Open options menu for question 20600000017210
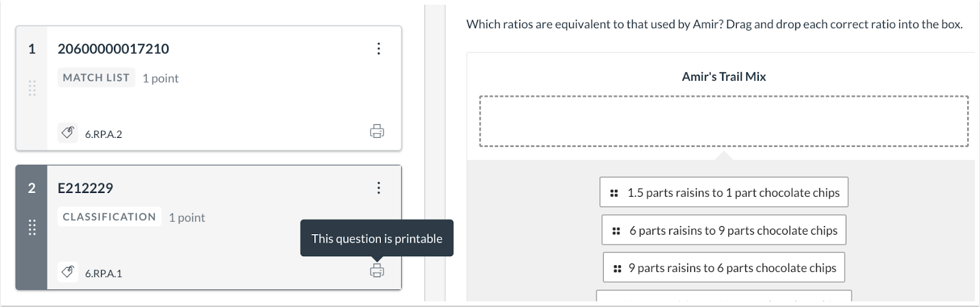 [x=379, y=48]
